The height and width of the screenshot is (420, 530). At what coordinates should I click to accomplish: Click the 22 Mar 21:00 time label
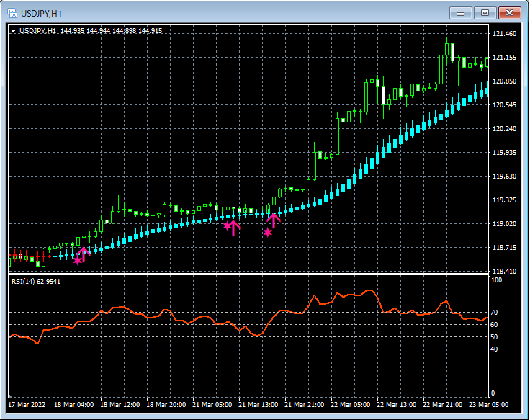pos(442,404)
